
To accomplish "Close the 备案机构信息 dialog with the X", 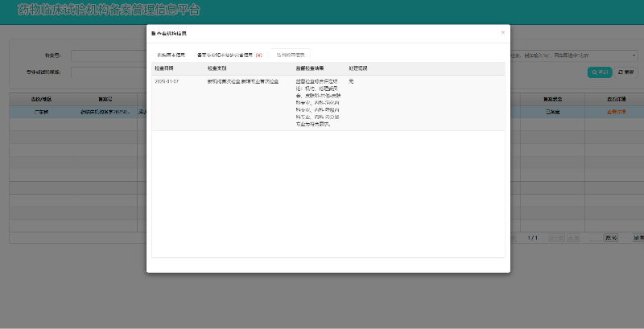I will pos(502,33).
